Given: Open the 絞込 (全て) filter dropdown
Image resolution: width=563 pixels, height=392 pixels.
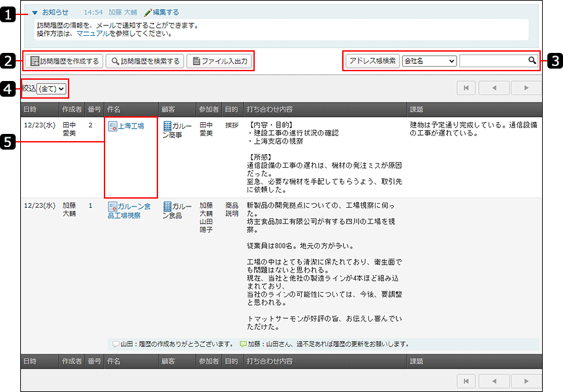Looking at the screenshot, I should (x=52, y=88).
